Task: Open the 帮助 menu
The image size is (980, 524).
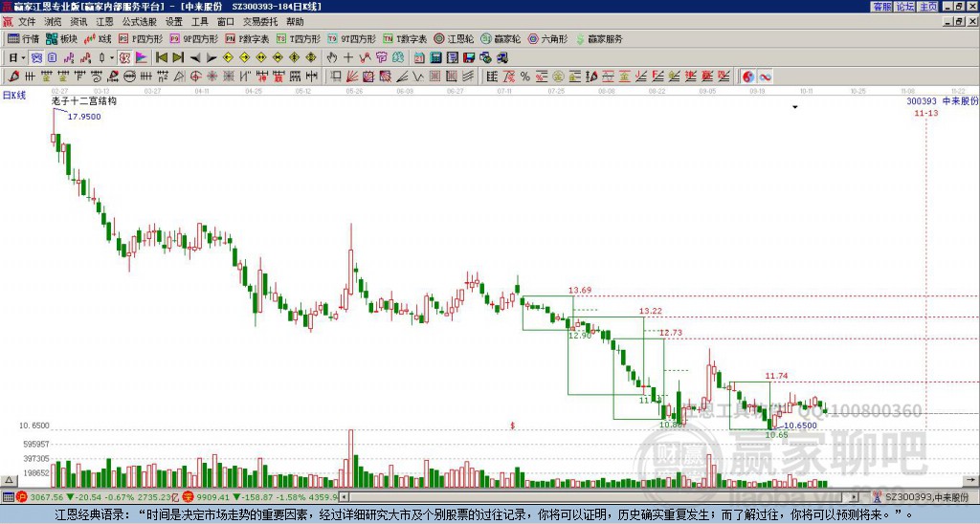Action: tap(295, 22)
